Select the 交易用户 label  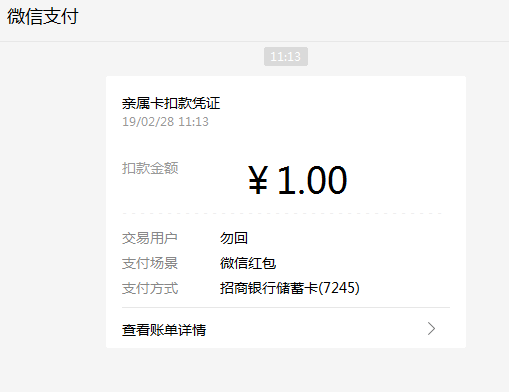point(150,238)
